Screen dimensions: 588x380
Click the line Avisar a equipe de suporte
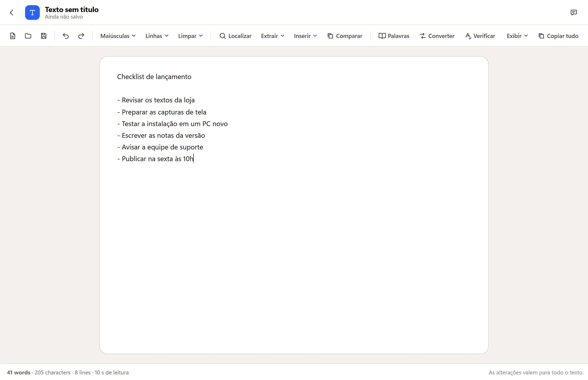click(160, 147)
